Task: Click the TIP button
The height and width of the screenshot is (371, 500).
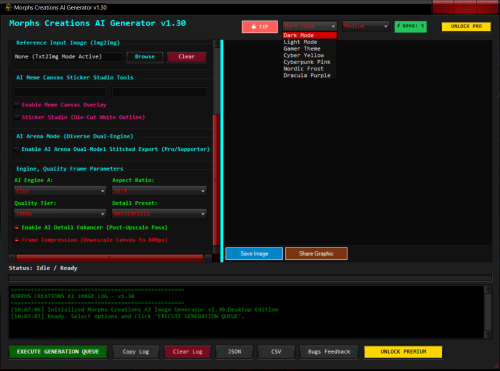Action: (260, 27)
